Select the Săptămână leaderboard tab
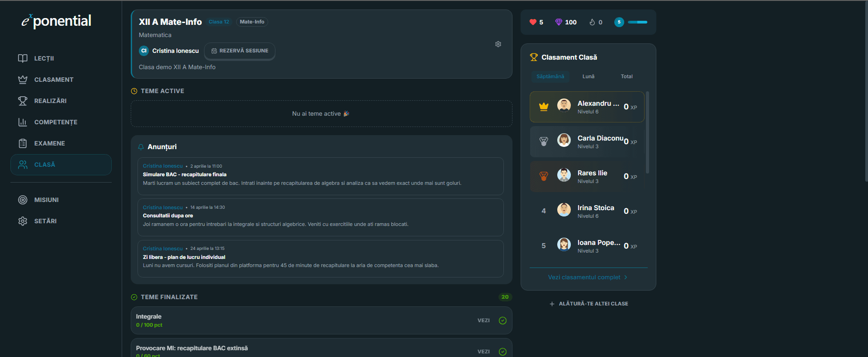Screen dimensions: 868x357 click(550, 76)
